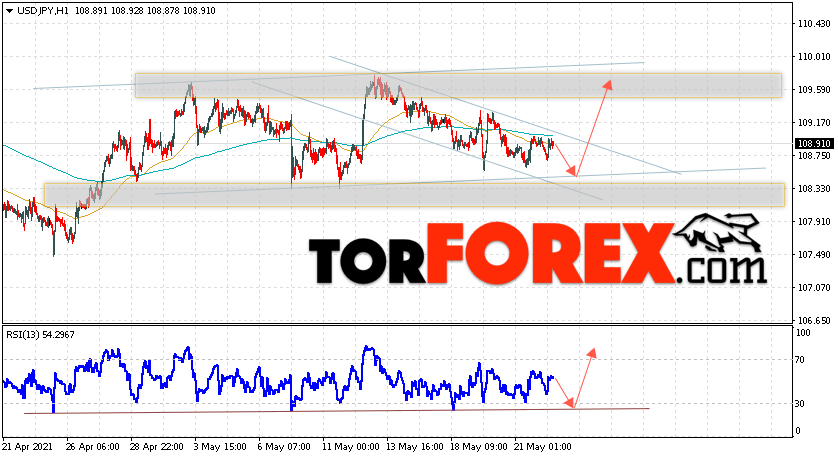Click the RSI scale value 100
Image resolution: width=838 pixels, height=458 pixels.
point(803,333)
